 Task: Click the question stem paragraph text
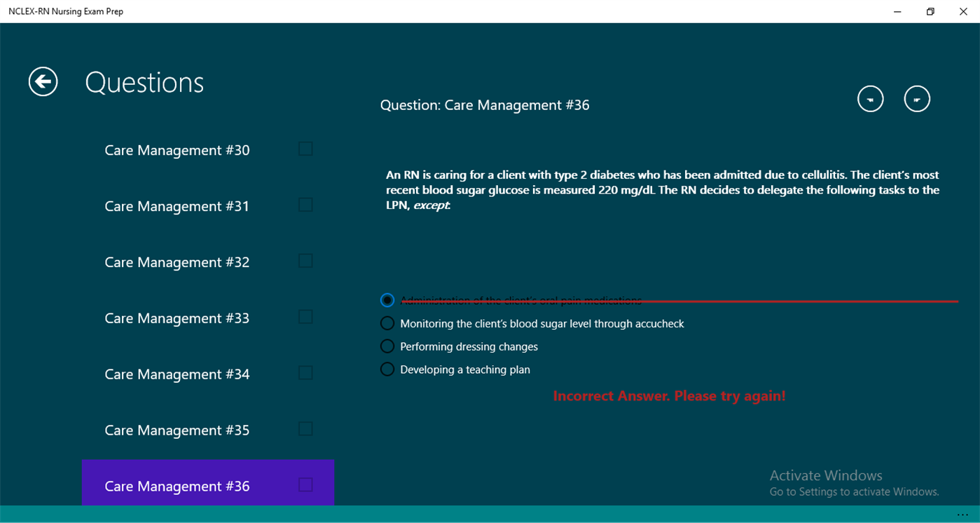tap(663, 190)
